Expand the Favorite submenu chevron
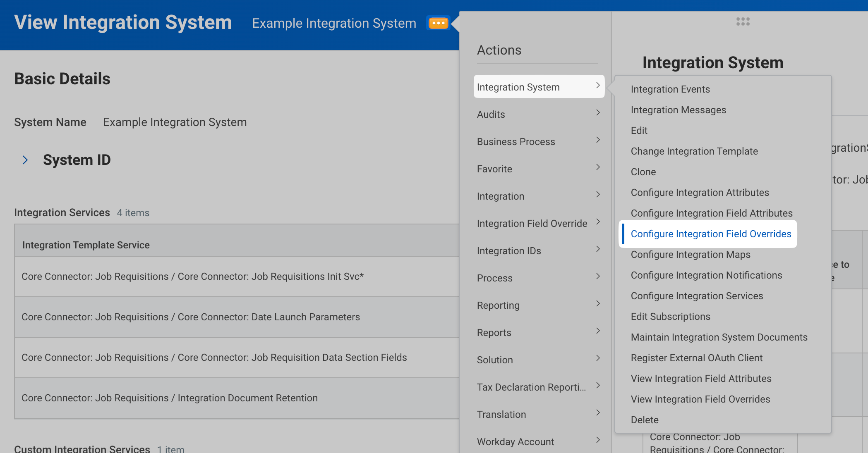Viewport: 868px width, 453px height. [x=598, y=167]
